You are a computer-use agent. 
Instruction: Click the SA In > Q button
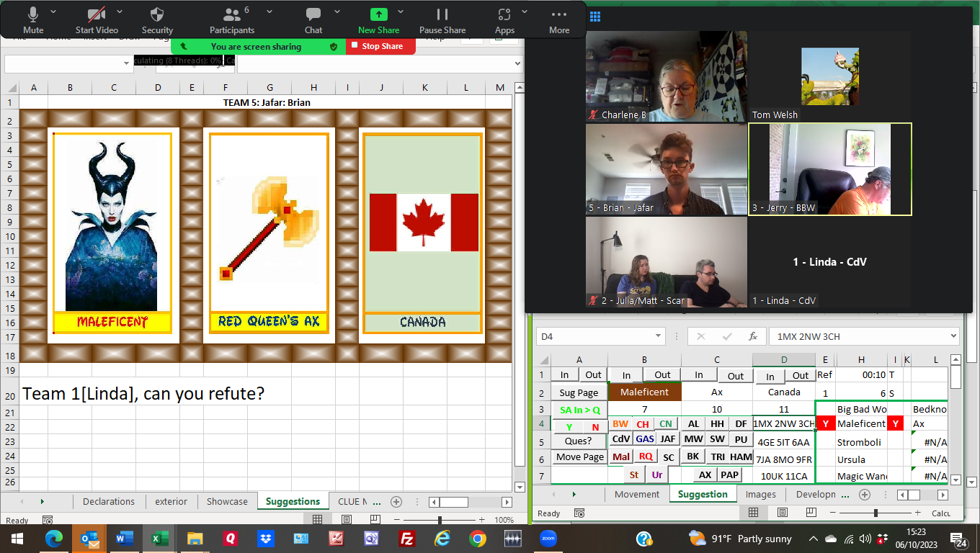click(579, 410)
